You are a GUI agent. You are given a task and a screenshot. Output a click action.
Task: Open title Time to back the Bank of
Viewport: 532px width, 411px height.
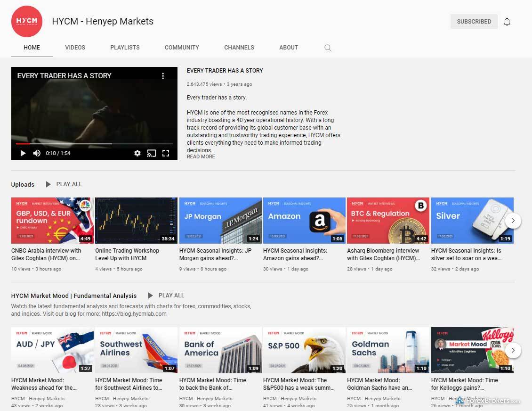click(213, 384)
